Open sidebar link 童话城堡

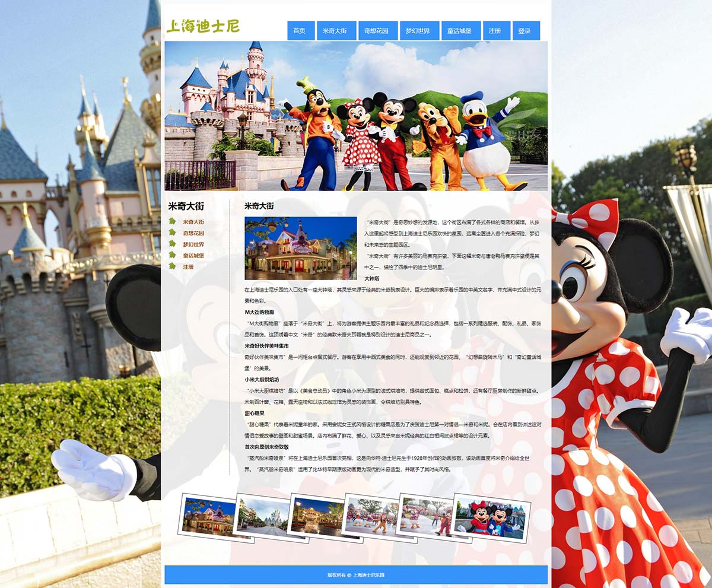click(x=193, y=256)
